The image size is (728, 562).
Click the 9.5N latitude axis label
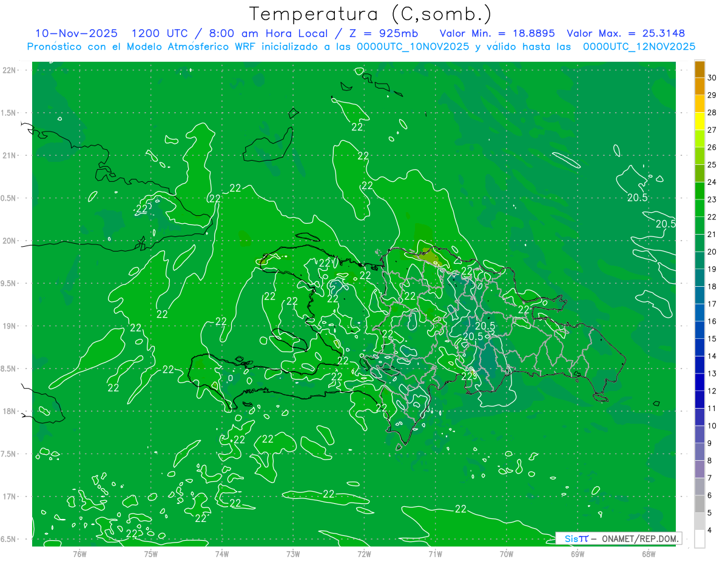pyautogui.click(x=9, y=284)
